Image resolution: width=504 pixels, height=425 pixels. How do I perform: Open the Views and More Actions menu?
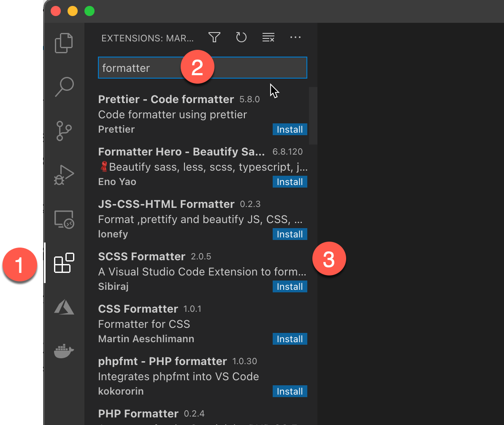tap(295, 38)
